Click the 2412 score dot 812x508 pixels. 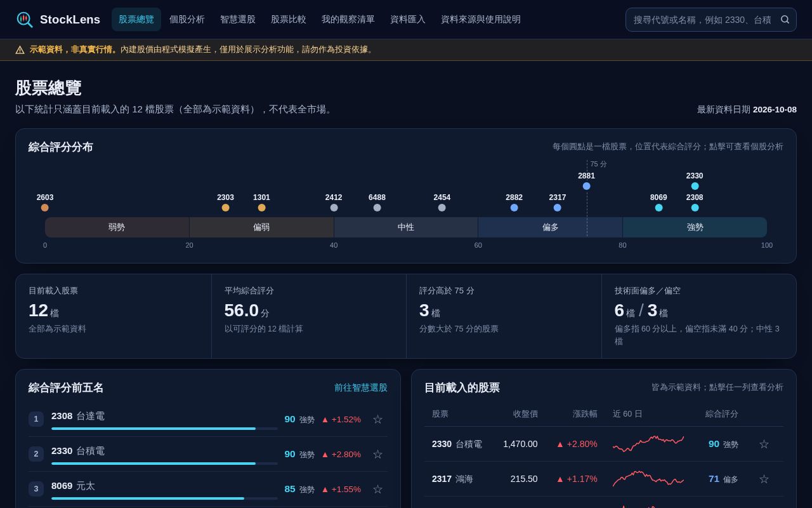pyautogui.click(x=334, y=208)
